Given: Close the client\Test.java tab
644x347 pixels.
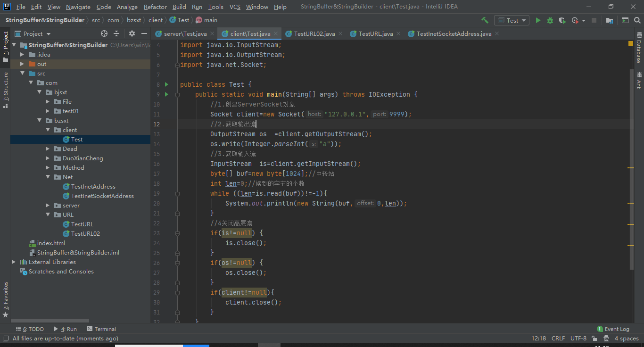Looking at the screenshot, I should coord(276,33).
